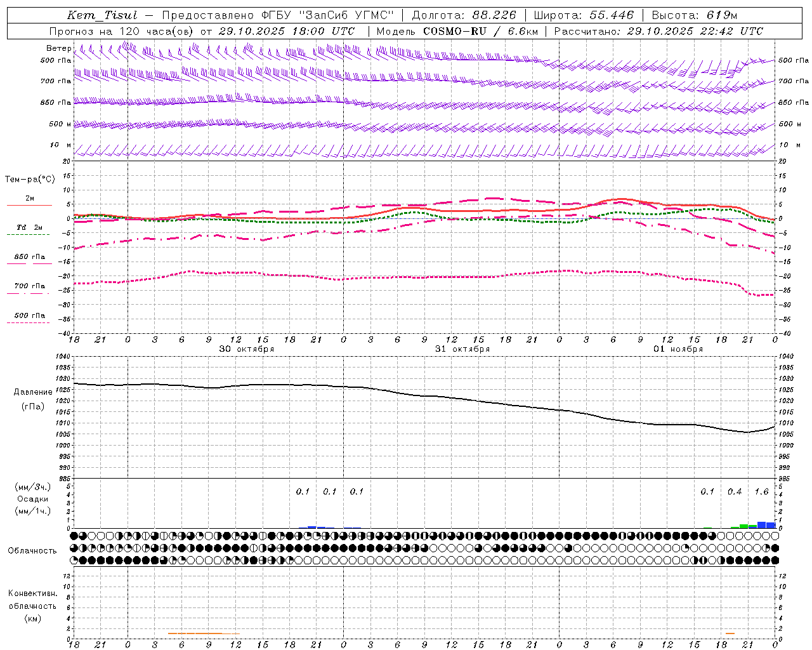812x650 pixels.
Task: Click the Облачность panel label
Action: click(32, 551)
